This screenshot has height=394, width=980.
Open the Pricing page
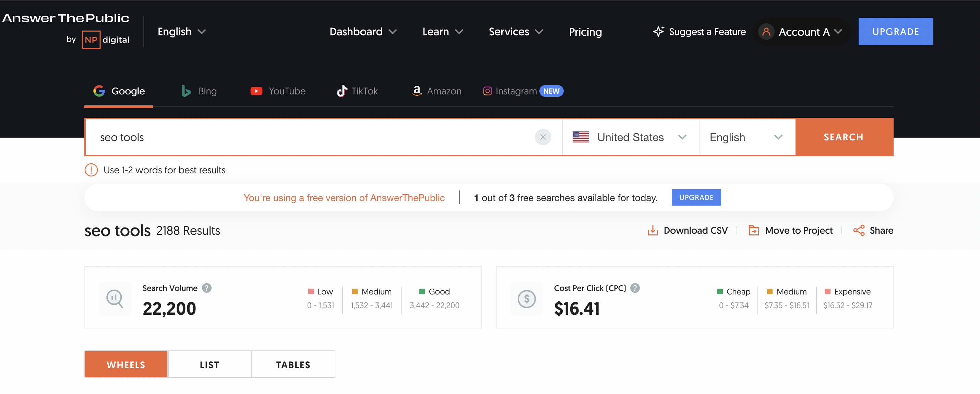pos(585,32)
